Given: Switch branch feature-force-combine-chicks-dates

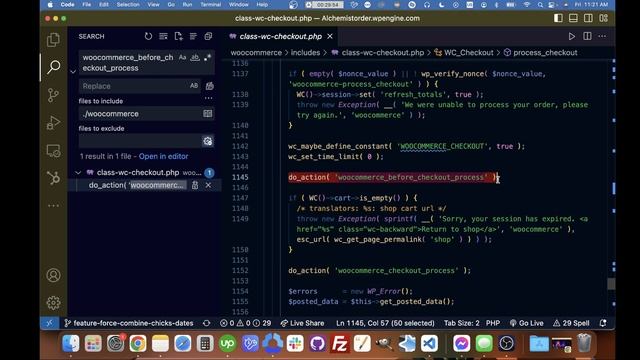Looking at the screenshot, I should coord(129,323).
